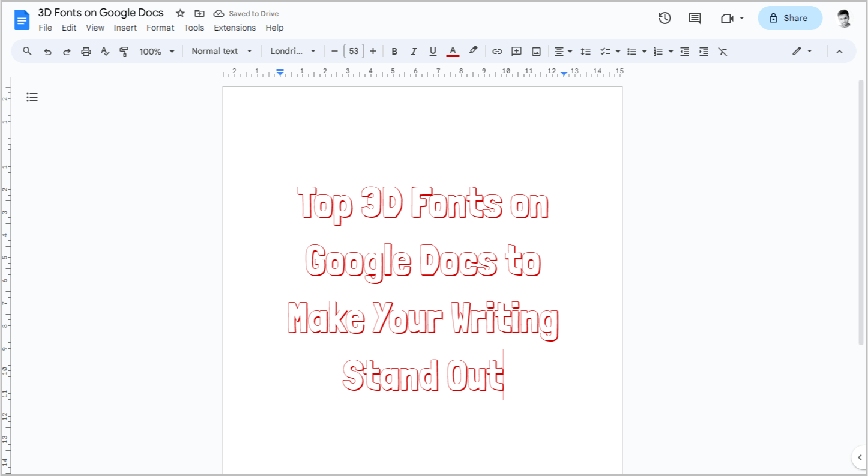Expand bulleted list options arrow
Screen dimensions: 868x476
(644, 52)
